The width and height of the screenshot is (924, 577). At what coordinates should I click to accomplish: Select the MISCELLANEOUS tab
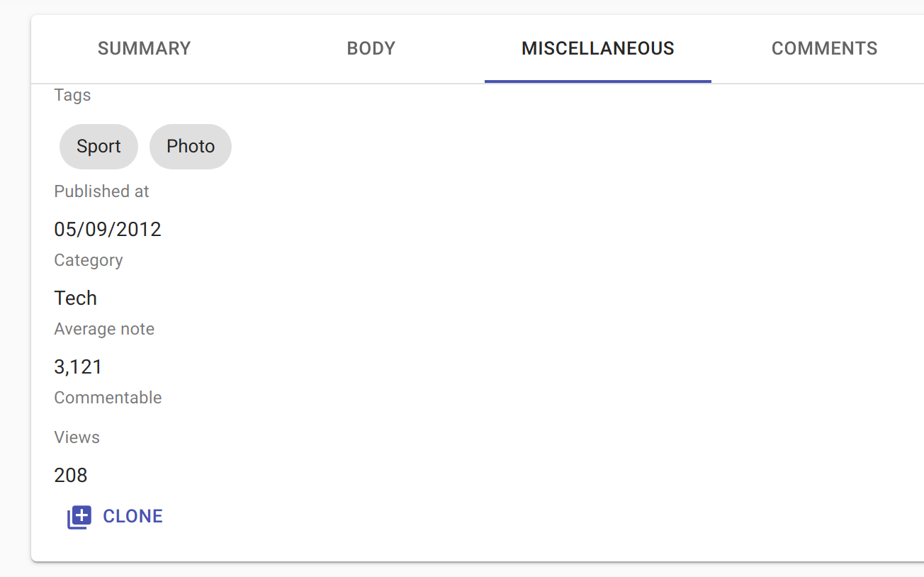click(x=597, y=48)
